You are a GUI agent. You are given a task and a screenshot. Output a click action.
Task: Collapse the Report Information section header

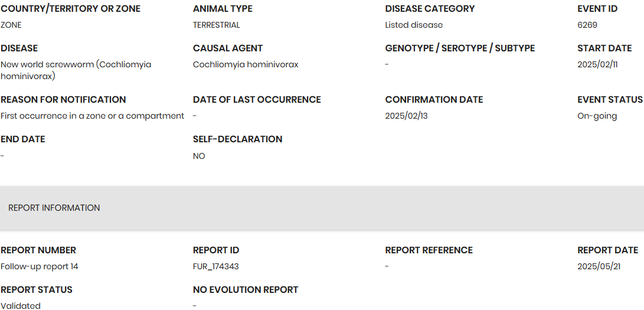tap(54, 208)
